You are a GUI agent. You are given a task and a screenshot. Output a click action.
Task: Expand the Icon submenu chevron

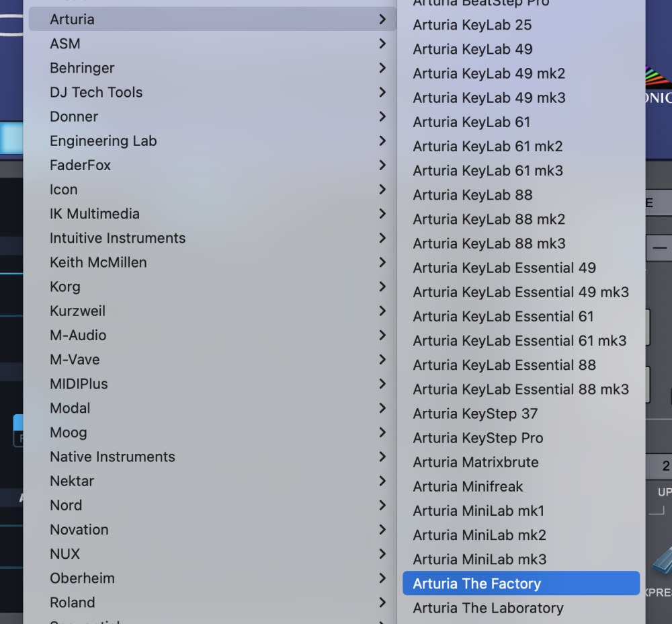coord(382,190)
